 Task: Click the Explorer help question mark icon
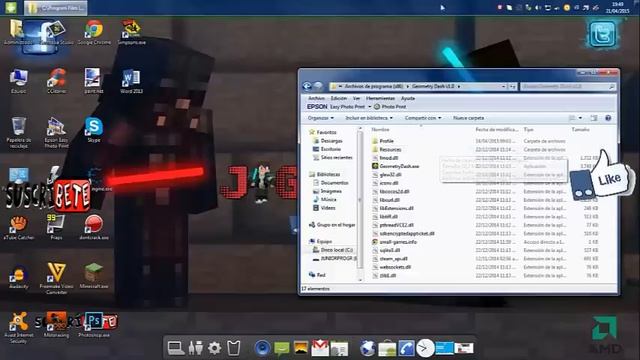[x=608, y=118]
